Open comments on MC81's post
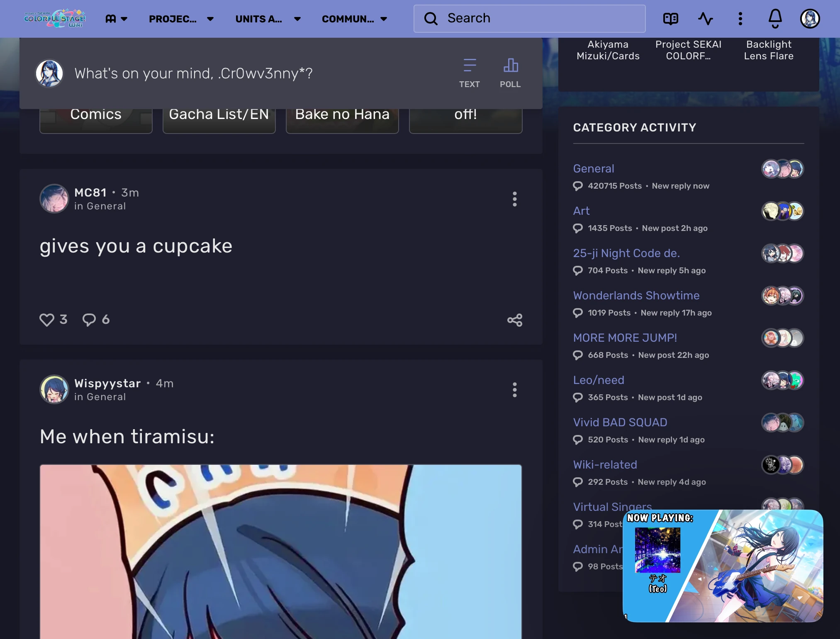This screenshot has height=639, width=840. point(89,320)
